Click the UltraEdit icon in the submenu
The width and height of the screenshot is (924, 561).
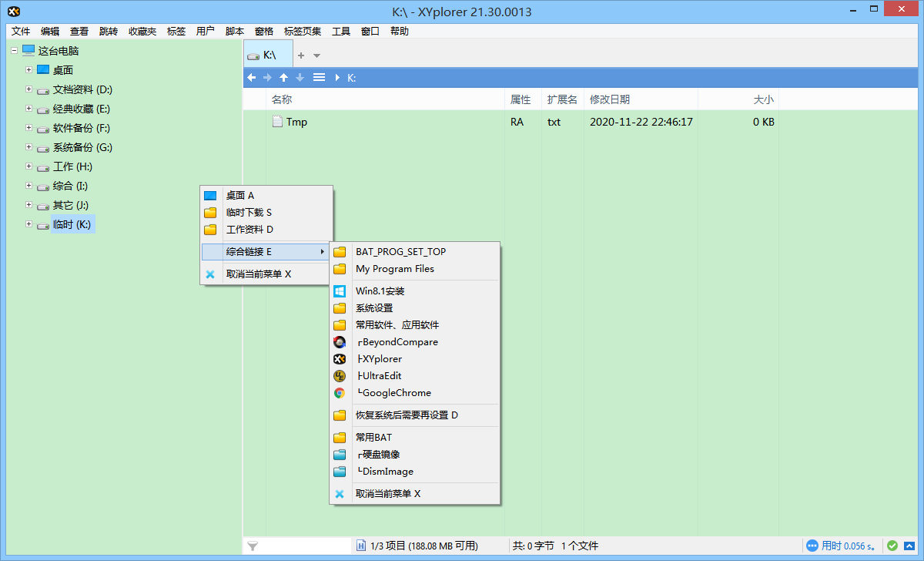(x=340, y=375)
